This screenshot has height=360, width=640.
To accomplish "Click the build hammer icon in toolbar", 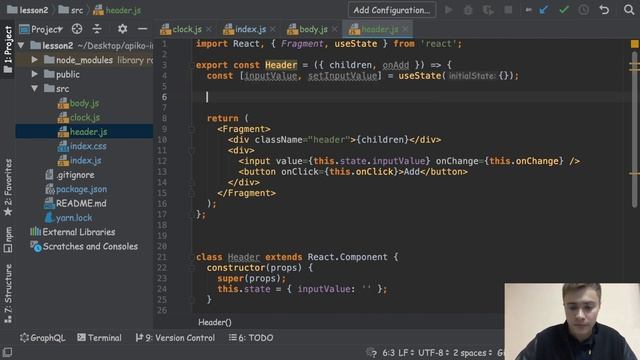I will (x=528, y=10).
